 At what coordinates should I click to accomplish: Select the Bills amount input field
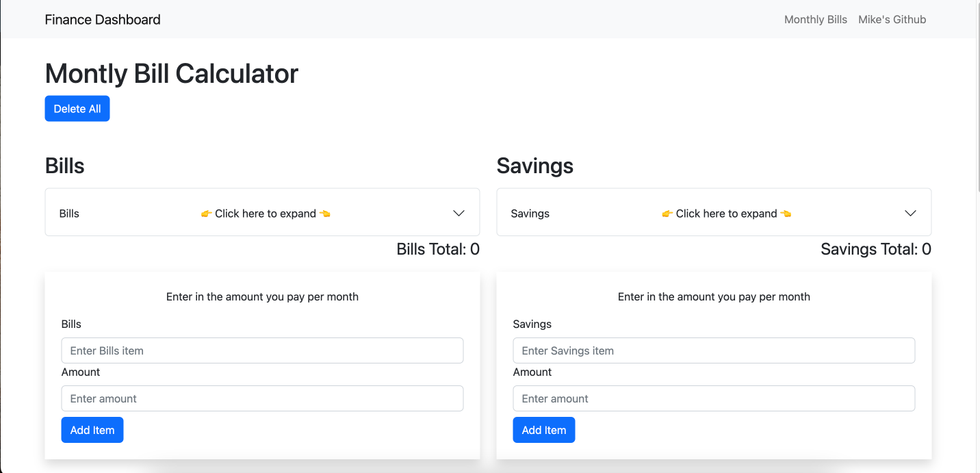coord(262,398)
